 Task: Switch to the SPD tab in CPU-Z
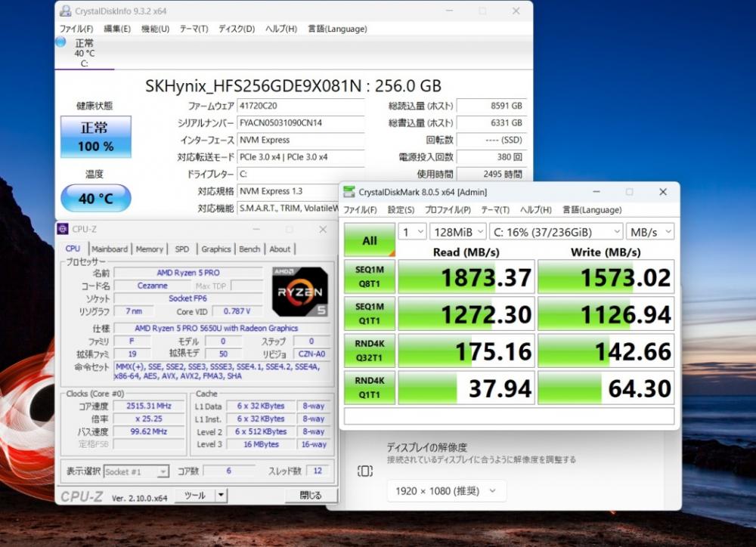181,249
